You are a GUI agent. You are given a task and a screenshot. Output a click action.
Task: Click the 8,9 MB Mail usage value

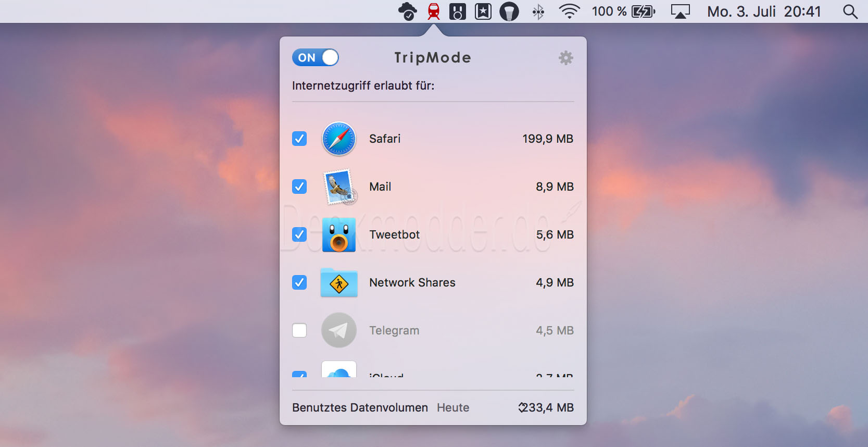(x=555, y=187)
